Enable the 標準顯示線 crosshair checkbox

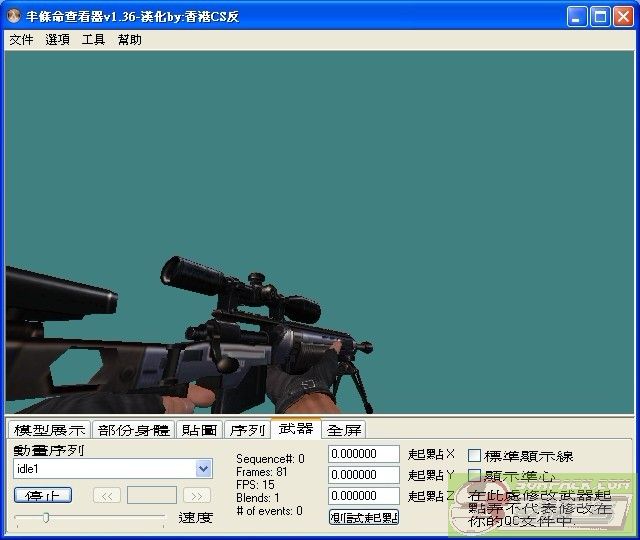point(475,456)
